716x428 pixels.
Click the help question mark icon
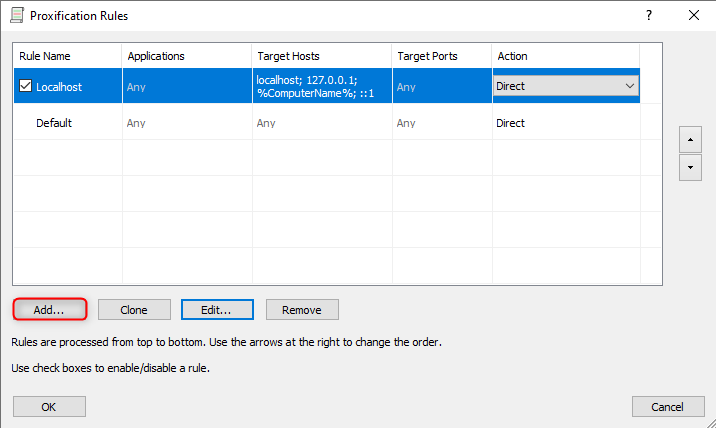tap(648, 16)
